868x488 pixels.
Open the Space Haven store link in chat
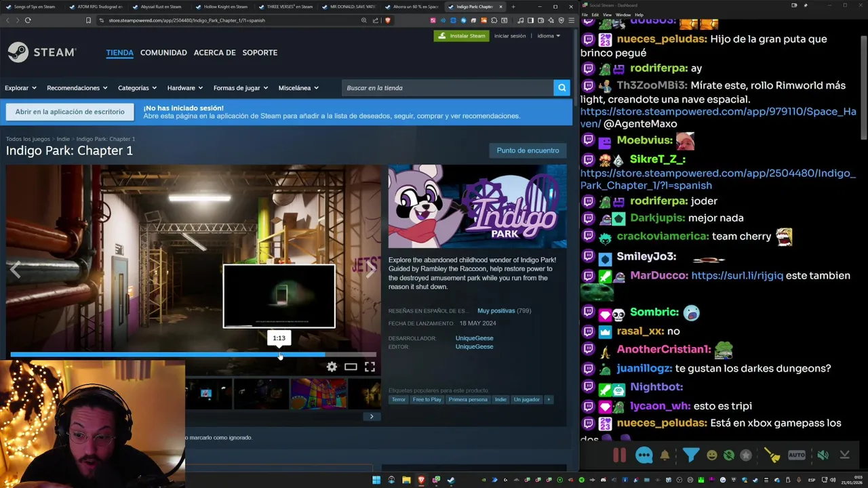point(718,117)
